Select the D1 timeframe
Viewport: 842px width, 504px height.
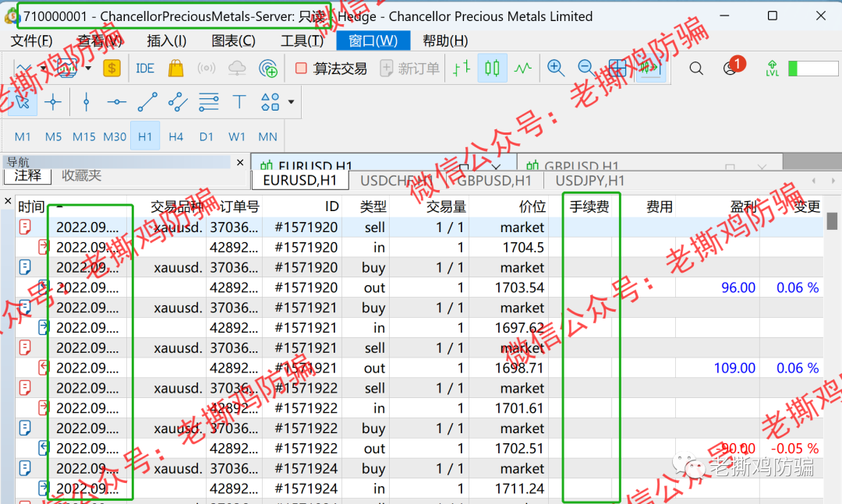(x=206, y=136)
